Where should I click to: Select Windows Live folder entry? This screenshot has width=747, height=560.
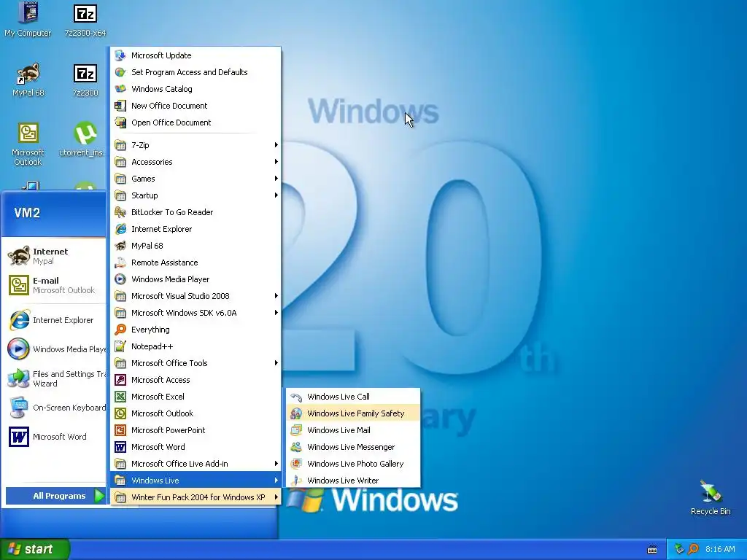click(x=196, y=481)
